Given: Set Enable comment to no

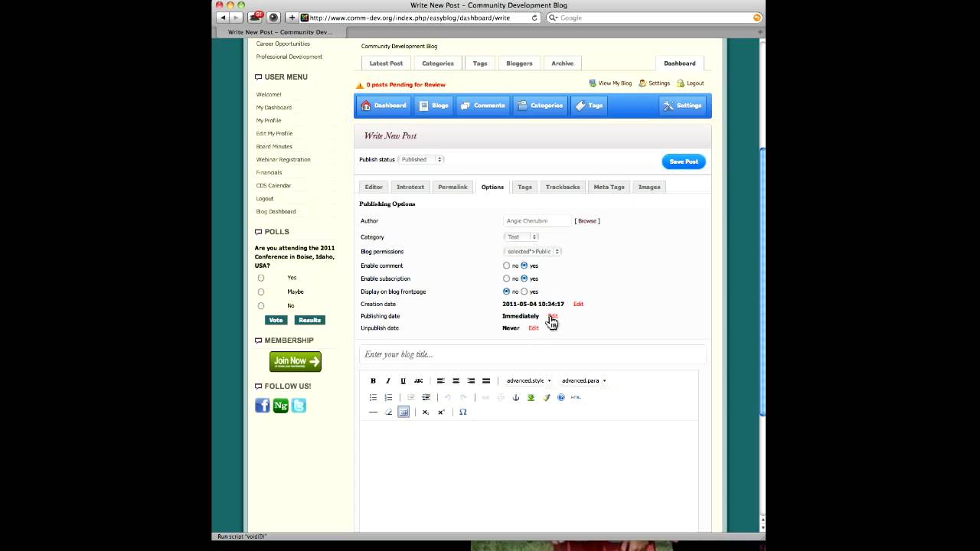Looking at the screenshot, I should (x=506, y=266).
